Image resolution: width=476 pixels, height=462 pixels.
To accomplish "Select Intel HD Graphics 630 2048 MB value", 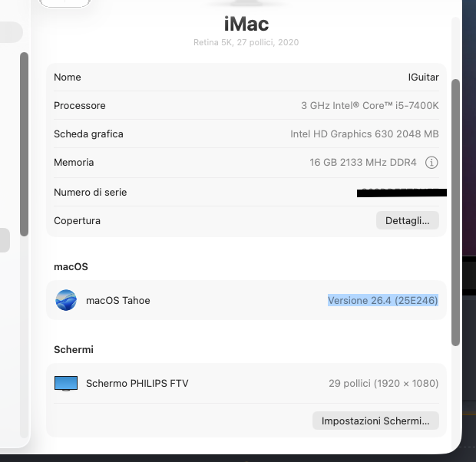I will [364, 134].
